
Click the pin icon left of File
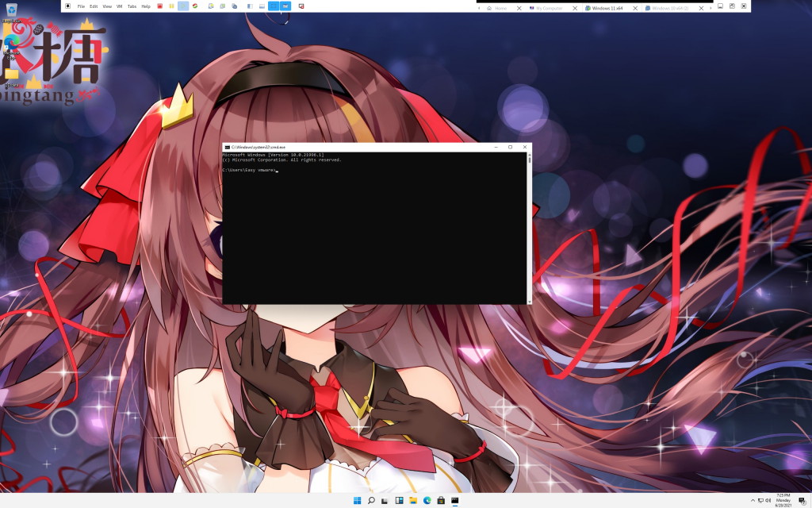(x=68, y=6)
